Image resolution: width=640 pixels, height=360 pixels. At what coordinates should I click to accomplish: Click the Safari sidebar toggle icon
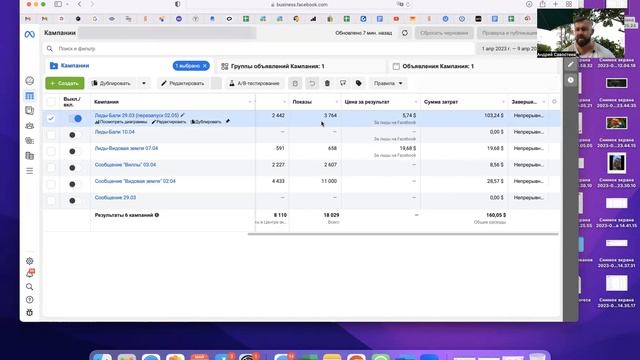pyautogui.click(x=58, y=4)
